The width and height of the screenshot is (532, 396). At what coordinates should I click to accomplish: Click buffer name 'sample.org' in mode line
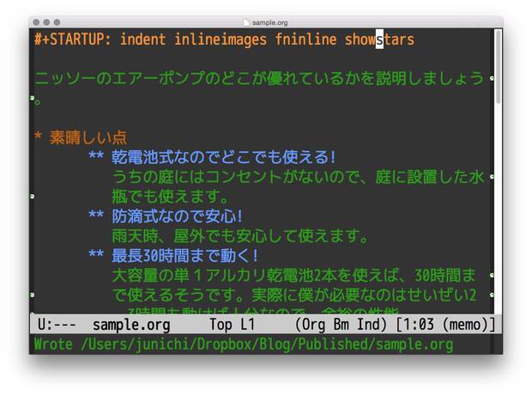point(131,325)
